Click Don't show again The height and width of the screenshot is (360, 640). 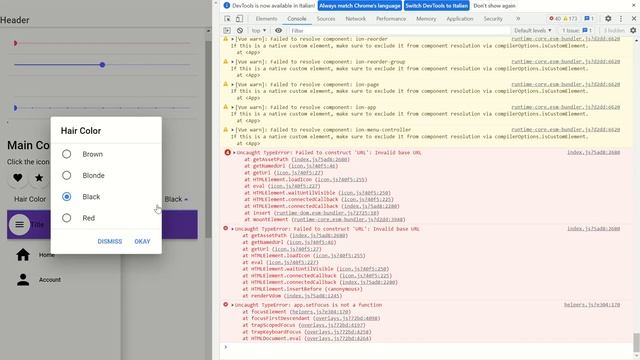(x=495, y=6)
